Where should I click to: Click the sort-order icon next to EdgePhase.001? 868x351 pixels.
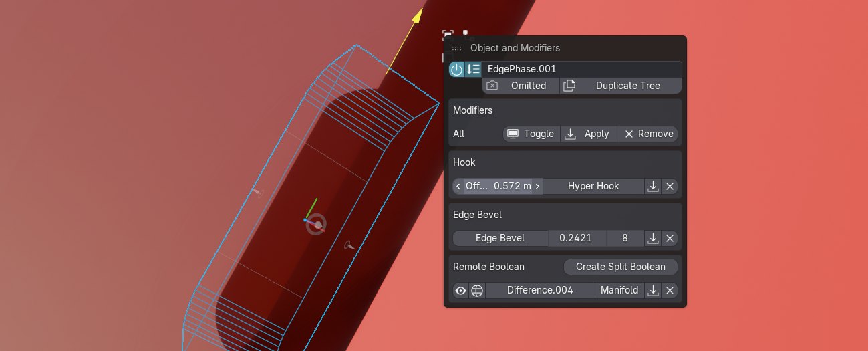pos(473,69)
